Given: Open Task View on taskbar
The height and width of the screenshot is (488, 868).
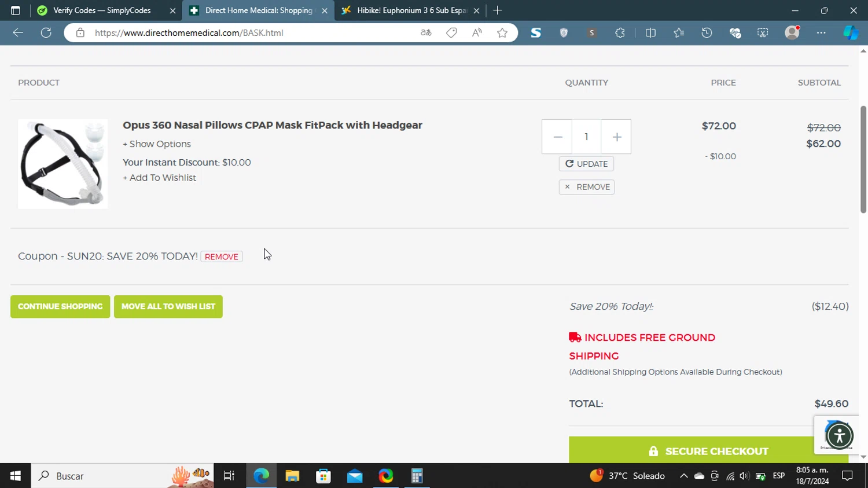Looking at the screenshot, I should tap(229, 476).
